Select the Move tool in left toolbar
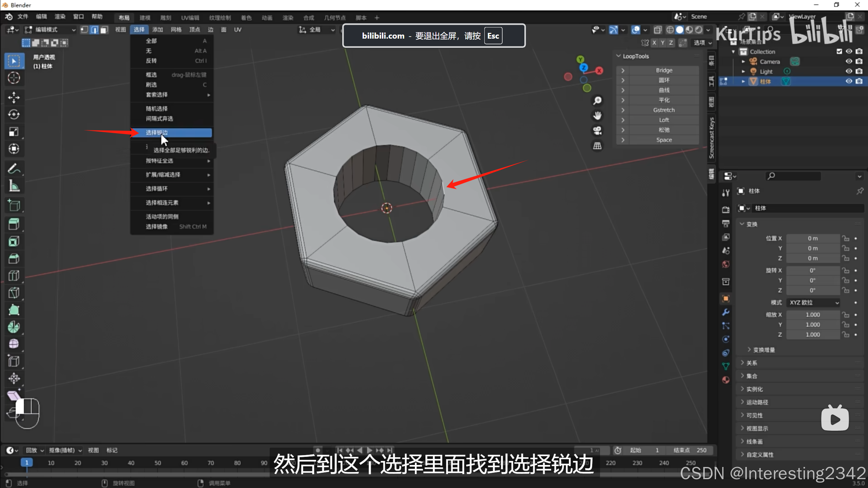 14,97
